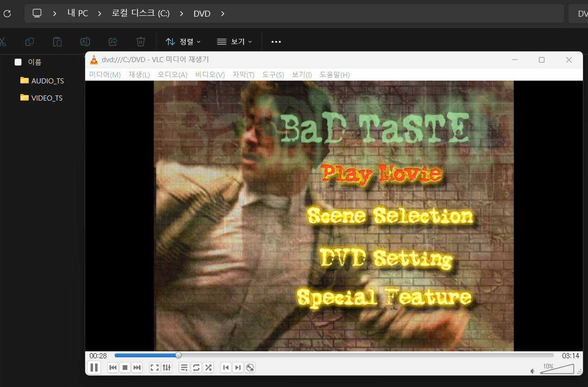Check the select-all checkbox beside 이름
Screen dimensions: 588x387
point(18,62)
